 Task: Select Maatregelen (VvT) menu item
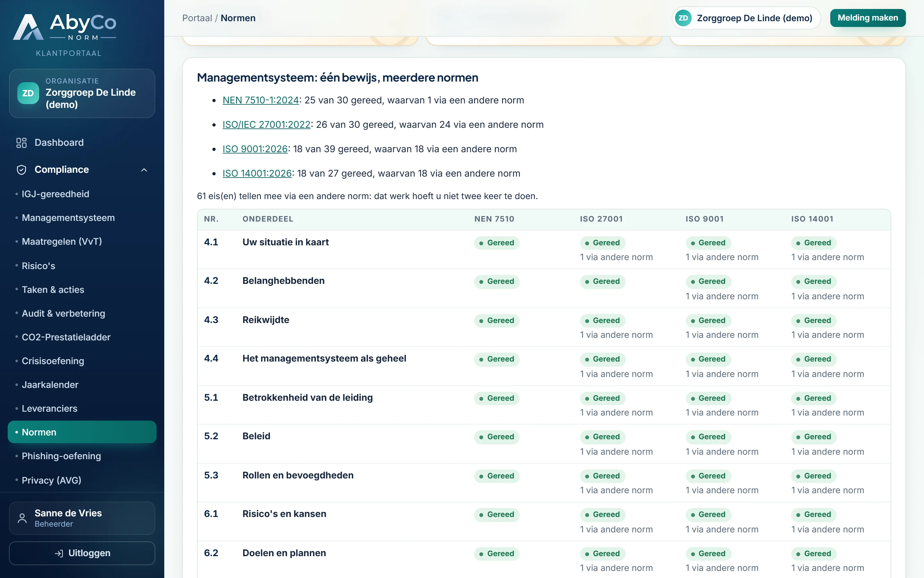(82, 241)
